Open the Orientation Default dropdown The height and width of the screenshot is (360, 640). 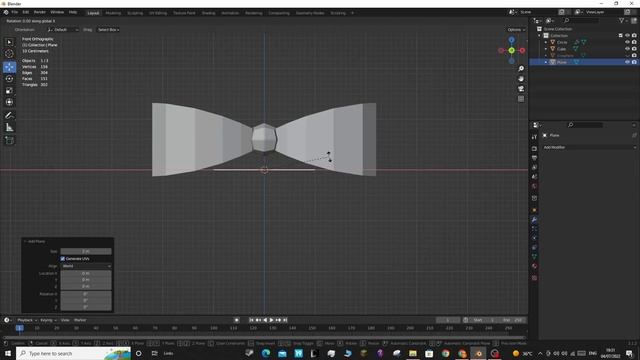[x=63, y=30]
